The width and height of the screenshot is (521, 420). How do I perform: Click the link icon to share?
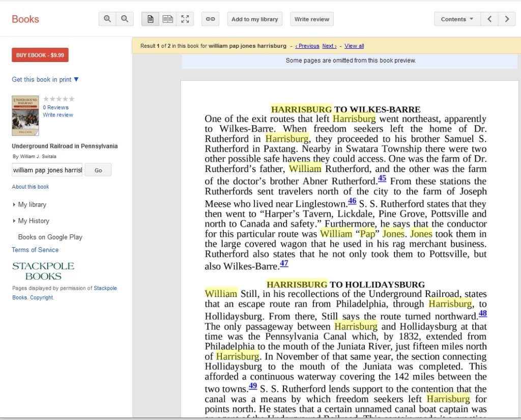point(210,19)
